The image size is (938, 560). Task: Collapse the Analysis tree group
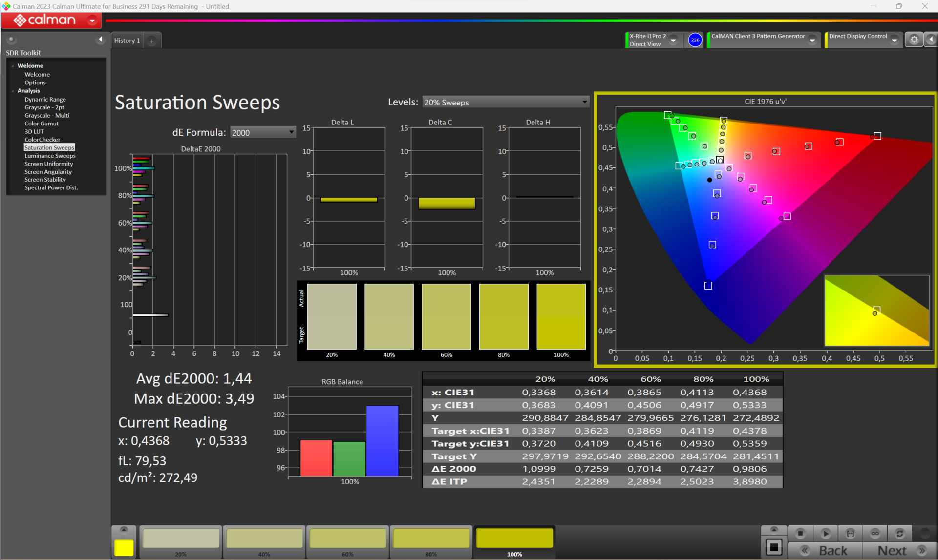tap(13, 91)
